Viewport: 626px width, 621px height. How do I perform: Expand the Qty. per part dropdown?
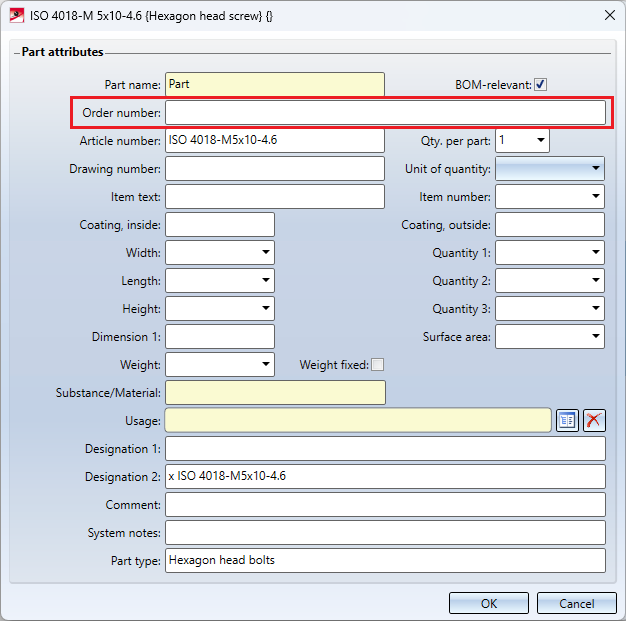pyautogui.click(x=541, y=140)
